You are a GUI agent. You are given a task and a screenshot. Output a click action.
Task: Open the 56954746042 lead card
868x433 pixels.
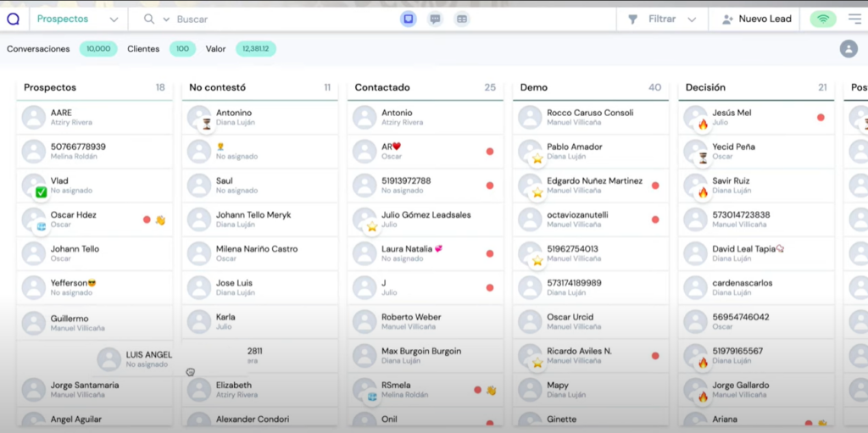click(x=756, y=322)
